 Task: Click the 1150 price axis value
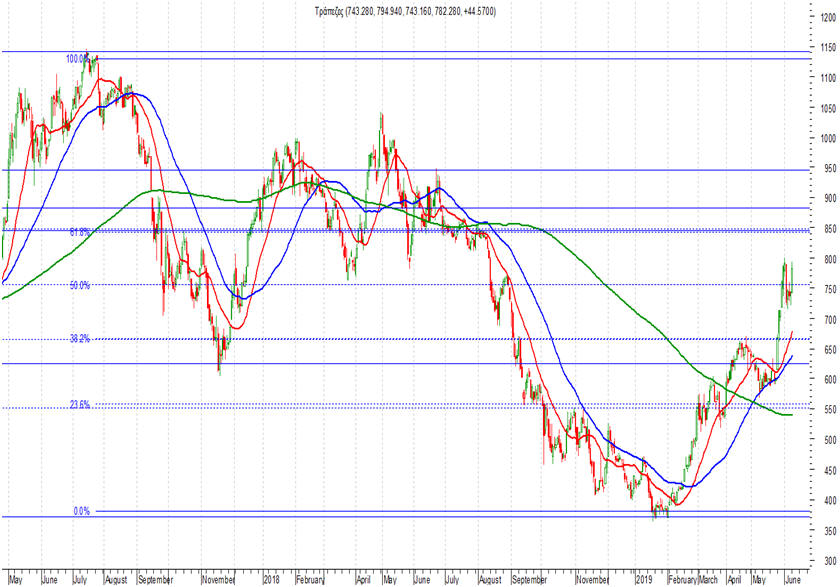tap(828, 48)
